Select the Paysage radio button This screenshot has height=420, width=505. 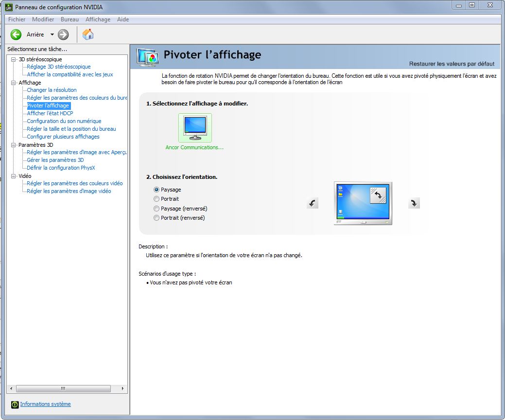157,190
